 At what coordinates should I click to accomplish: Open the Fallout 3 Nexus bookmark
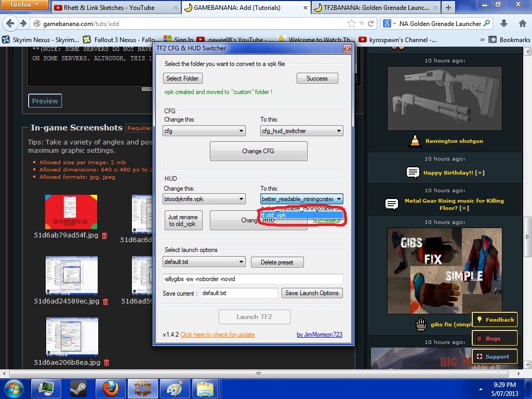tap(121, 39)
